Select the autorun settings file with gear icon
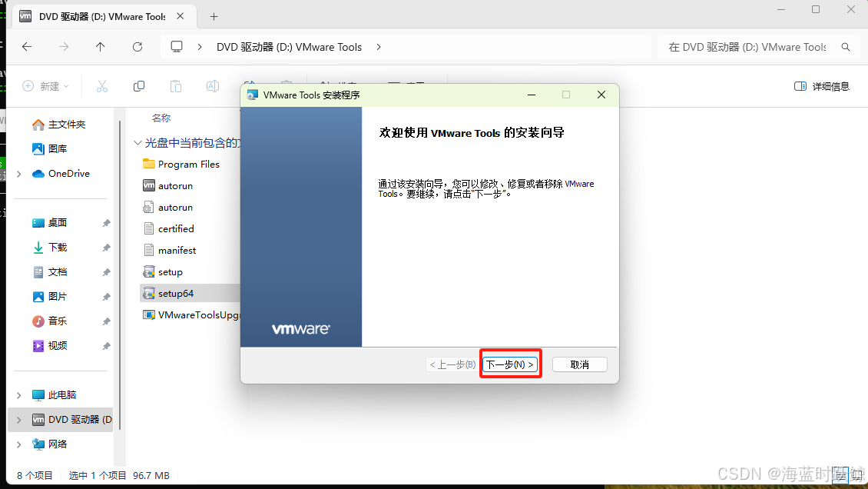 [167, 207]
